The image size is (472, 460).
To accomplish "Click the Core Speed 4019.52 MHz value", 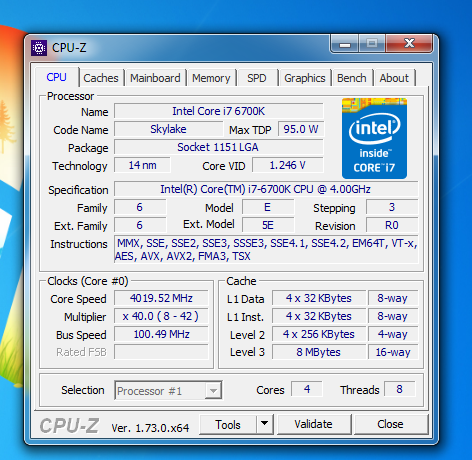I will tap(161, 298).
